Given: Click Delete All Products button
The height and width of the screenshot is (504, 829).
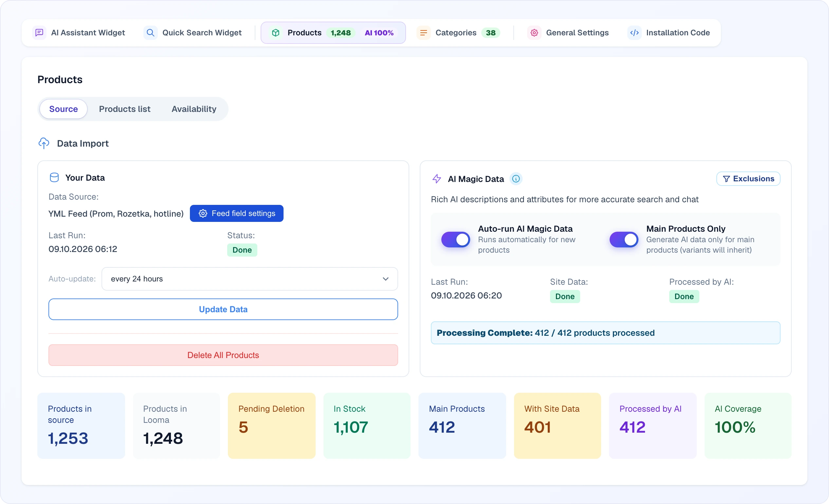Looking at the screenshot, I should click(x=223, y=355).
